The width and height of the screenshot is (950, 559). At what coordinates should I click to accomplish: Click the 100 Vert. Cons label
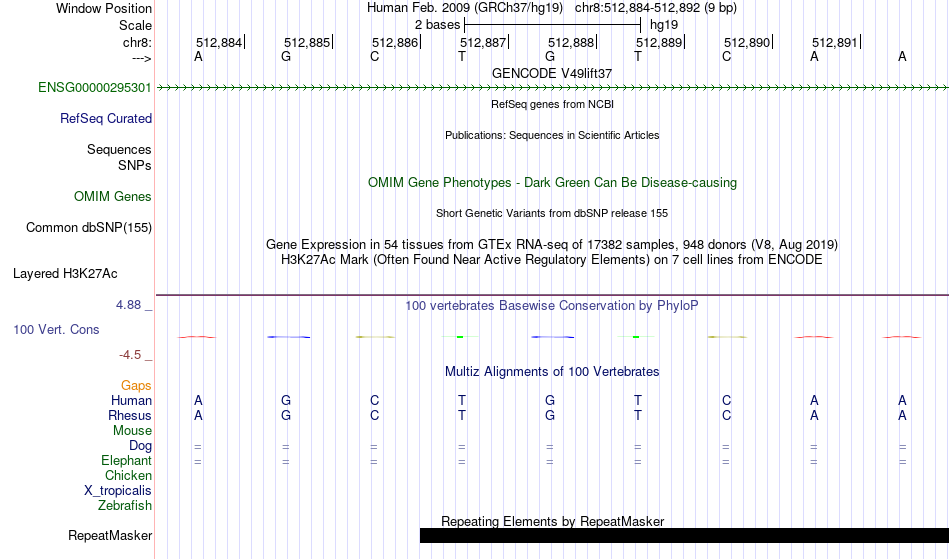(56, 329)
